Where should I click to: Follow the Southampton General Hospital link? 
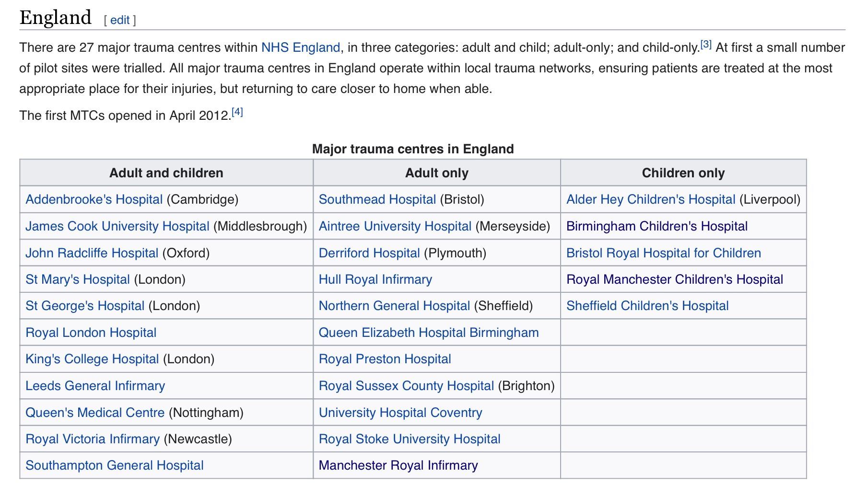pos(114,465)
